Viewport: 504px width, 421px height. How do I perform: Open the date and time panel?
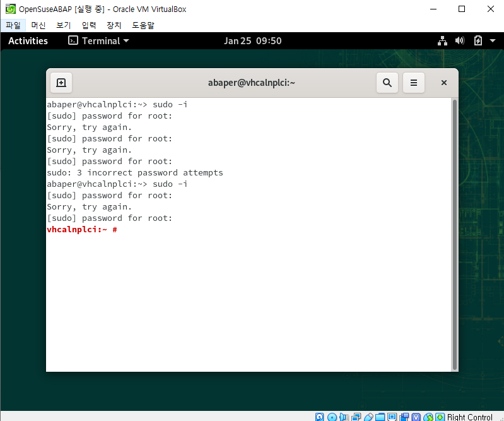coord(253,41)
